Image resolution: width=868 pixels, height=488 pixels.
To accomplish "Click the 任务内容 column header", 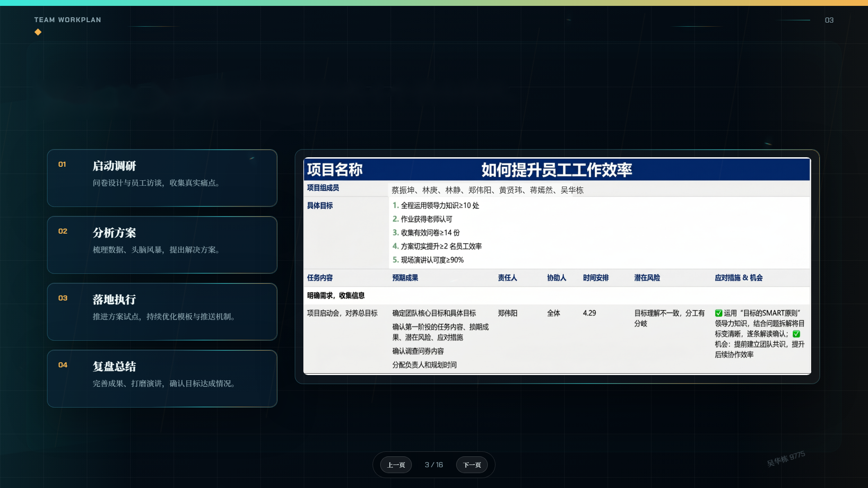I will click(x=320, y=277).
